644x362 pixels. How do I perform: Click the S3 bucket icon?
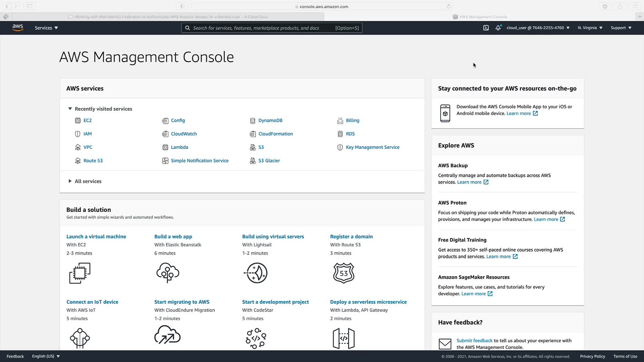click(x=253, y=147)
